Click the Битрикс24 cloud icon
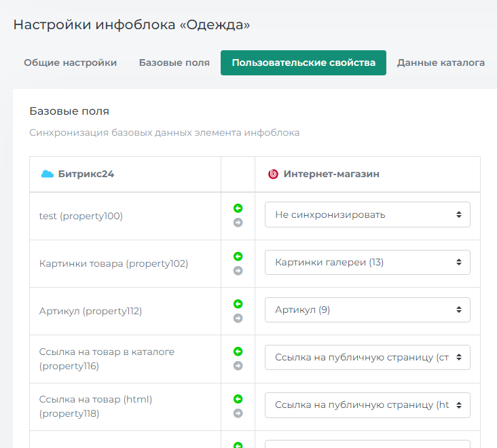This screenshot has width=497, height=448. (x=47, y=174)
